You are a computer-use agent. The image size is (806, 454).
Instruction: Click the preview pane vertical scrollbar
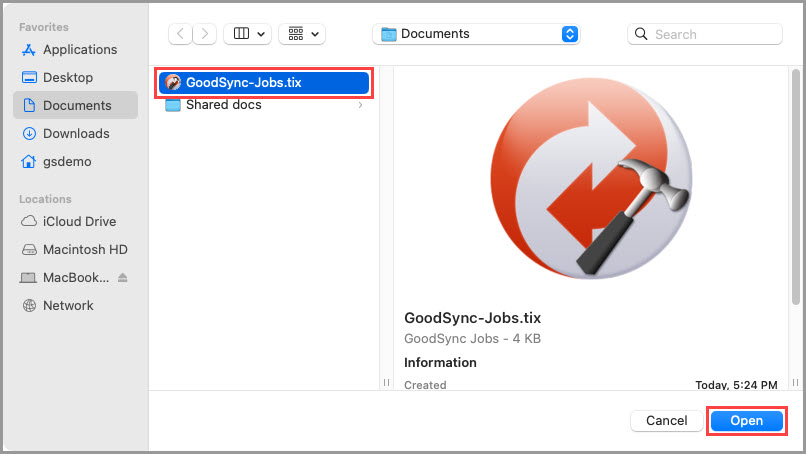pyautogui.click(x=796, y=186)
